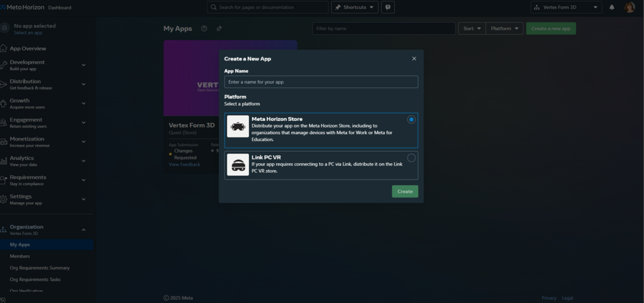The height and width of the screenshot is (303, 644).
Task: Open the Platform filter dropdown
Action: 505,28
